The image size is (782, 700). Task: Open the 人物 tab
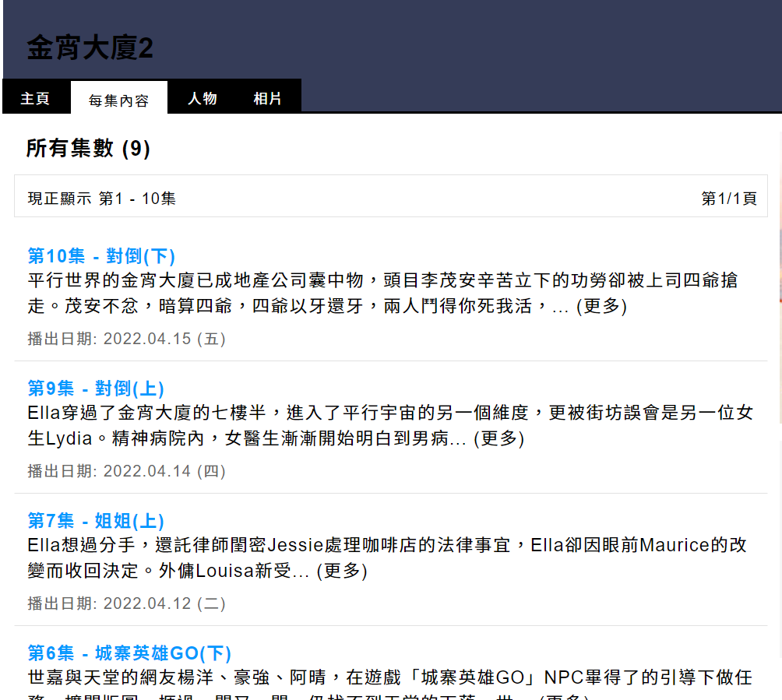click(203, 98)
